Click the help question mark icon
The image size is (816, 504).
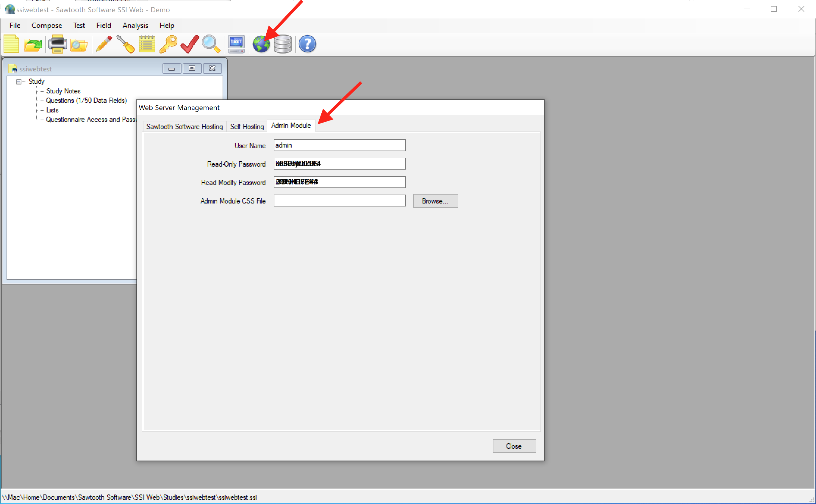(307, 44)
